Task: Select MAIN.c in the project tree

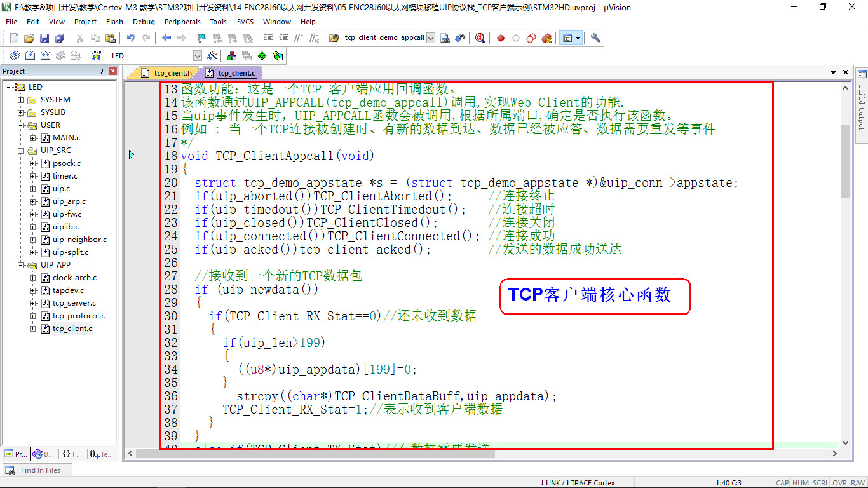Action: coord(67,138)
